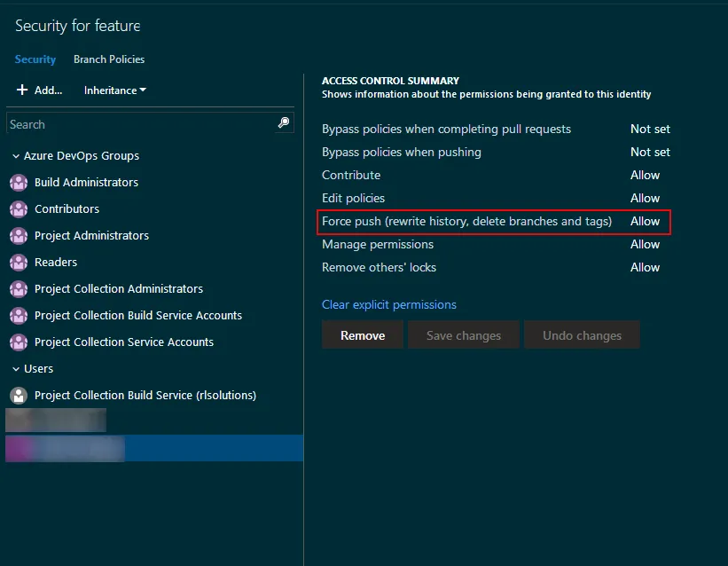Click the search magnifier icon

pyautogui.click(x=283, y=122)
